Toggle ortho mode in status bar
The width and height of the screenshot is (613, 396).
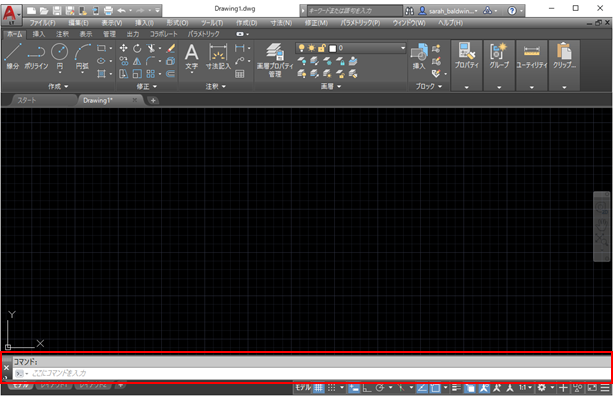pyautogui.click(x=367, y=388)
